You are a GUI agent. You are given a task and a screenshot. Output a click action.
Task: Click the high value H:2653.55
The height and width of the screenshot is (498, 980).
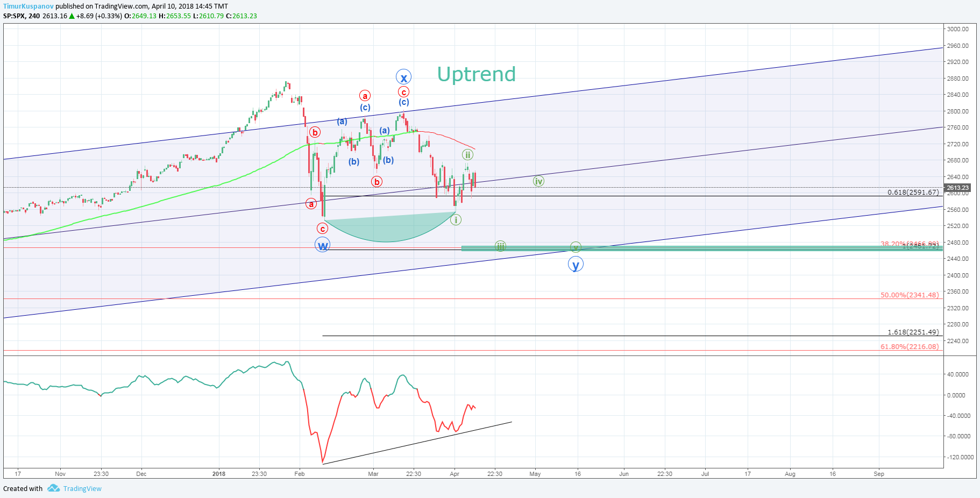coord(175,16)
